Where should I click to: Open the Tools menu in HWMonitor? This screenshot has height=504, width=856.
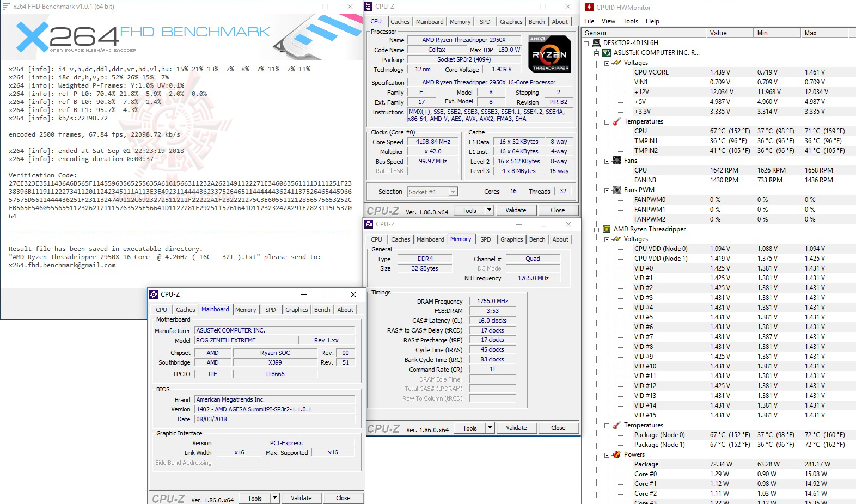coord(631,21)
